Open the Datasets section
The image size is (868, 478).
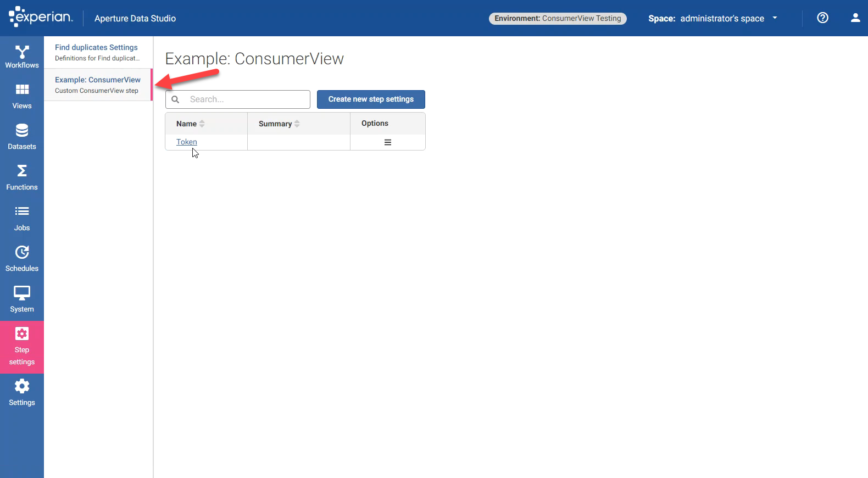(22, 138)
